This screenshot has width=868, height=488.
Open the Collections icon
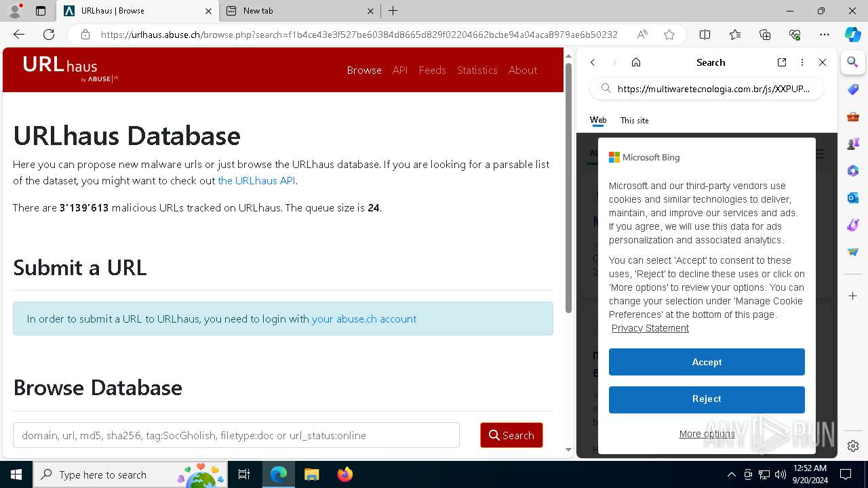coord(765,35)
